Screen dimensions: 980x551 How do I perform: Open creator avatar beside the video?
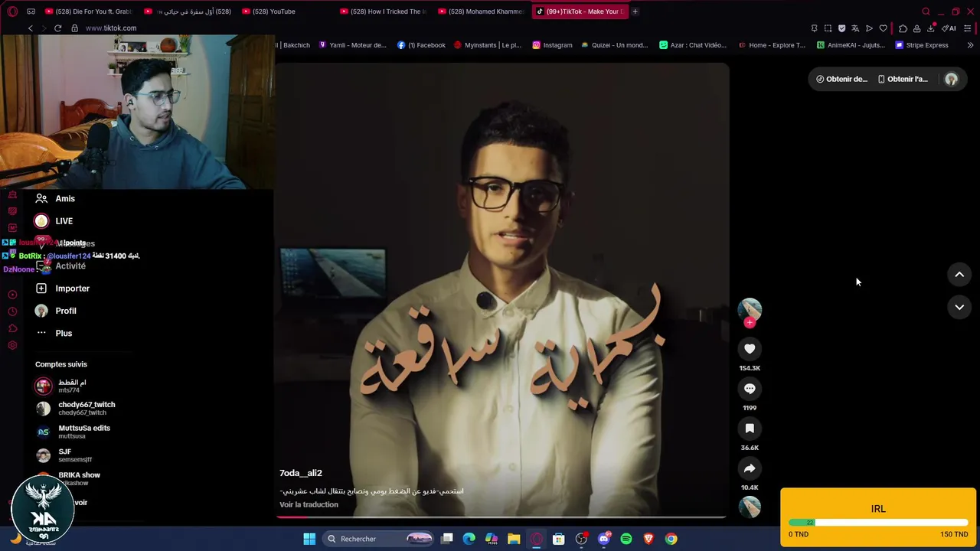750,309
